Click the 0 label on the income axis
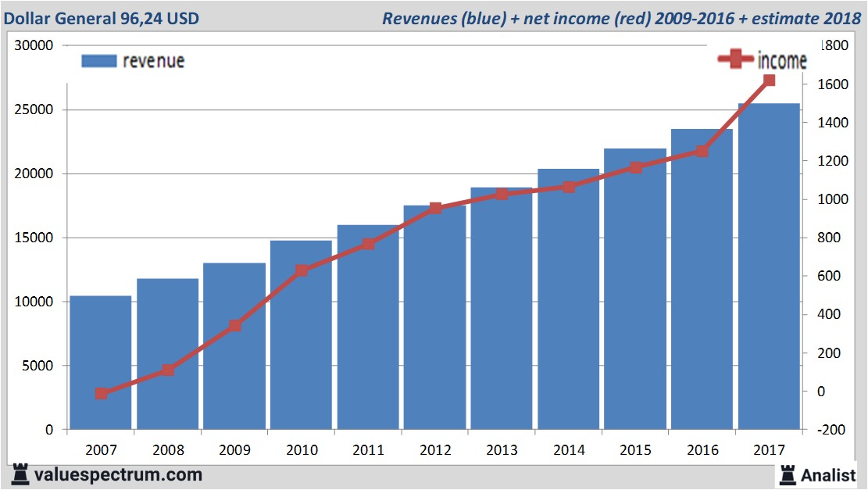 (x=821, y=392)
